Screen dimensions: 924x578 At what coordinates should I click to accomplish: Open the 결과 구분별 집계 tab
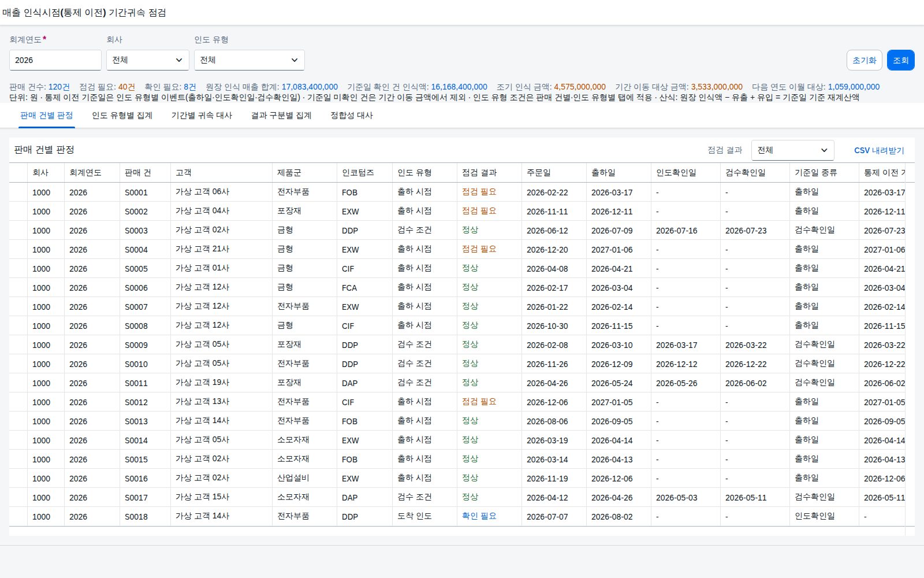tap(281, 116)
